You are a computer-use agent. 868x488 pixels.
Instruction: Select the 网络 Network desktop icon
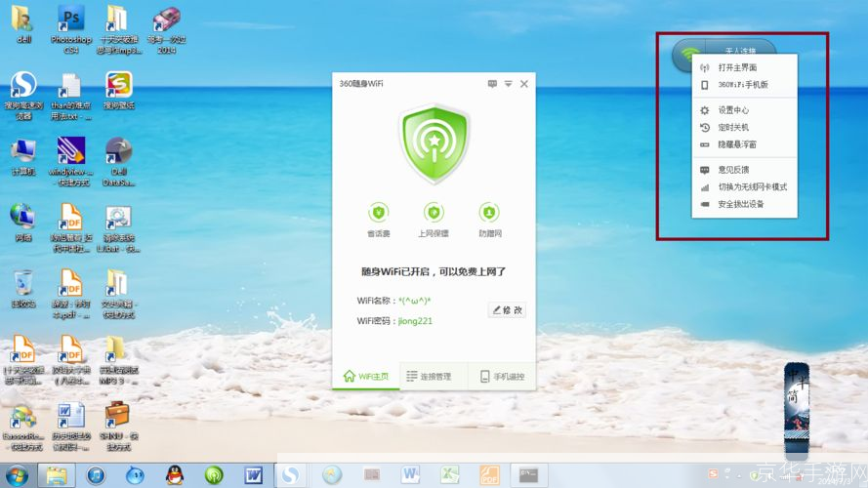click(x=23, y=223)
